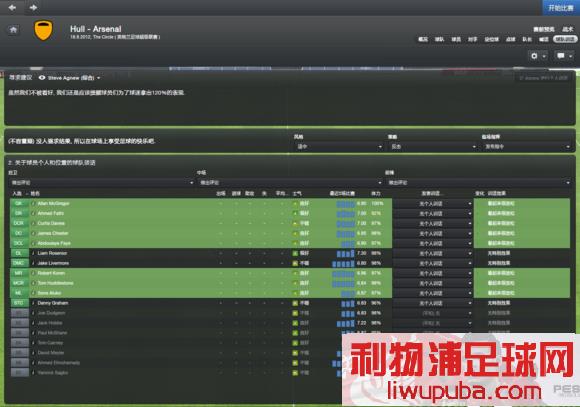580x407 pixels.
Task: Click form bars in Liam Rosenior row
Action: [345, 253]
